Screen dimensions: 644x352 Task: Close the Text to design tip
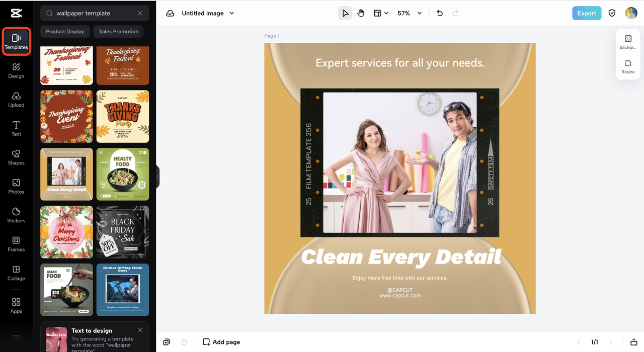click(x=140, y=330)
